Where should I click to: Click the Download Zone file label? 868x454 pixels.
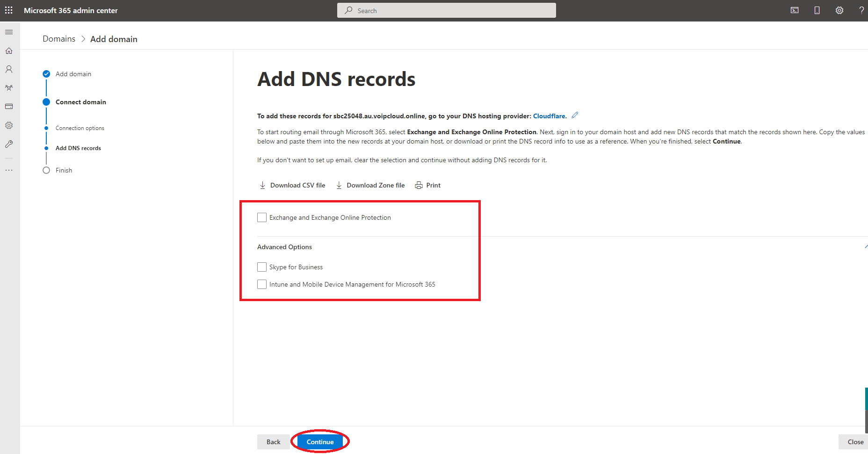pyautogui.click(x=376, y=185)
